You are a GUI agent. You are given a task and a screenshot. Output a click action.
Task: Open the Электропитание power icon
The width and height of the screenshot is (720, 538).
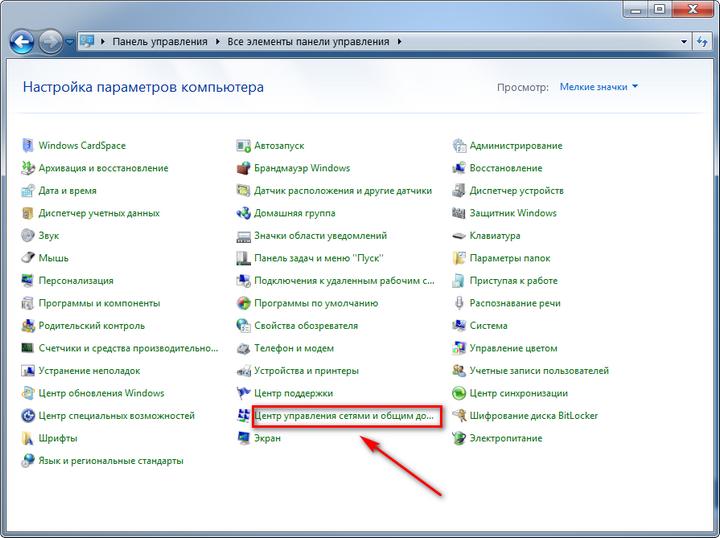459,438
